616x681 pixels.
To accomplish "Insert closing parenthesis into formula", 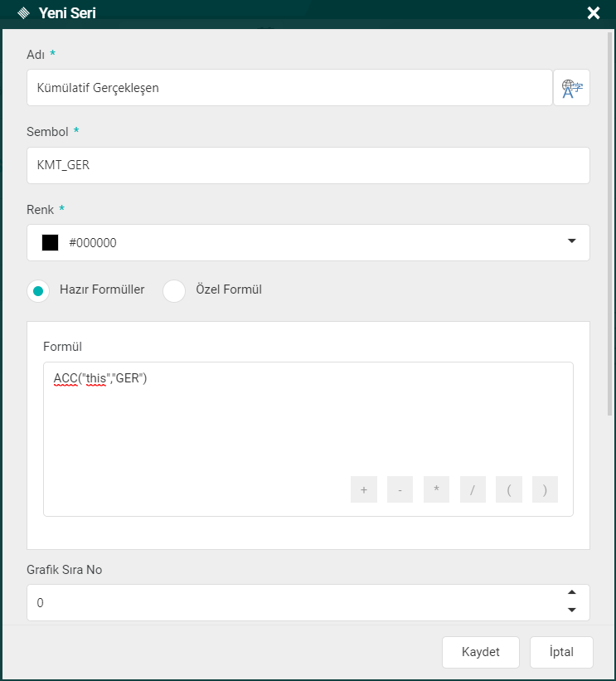I will [545, 489].
